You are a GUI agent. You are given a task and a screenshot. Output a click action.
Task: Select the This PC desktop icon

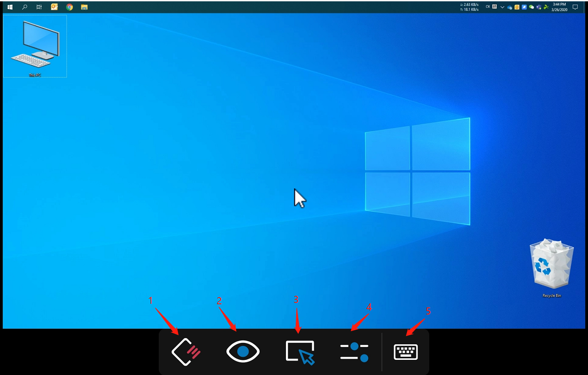[35, 46]
